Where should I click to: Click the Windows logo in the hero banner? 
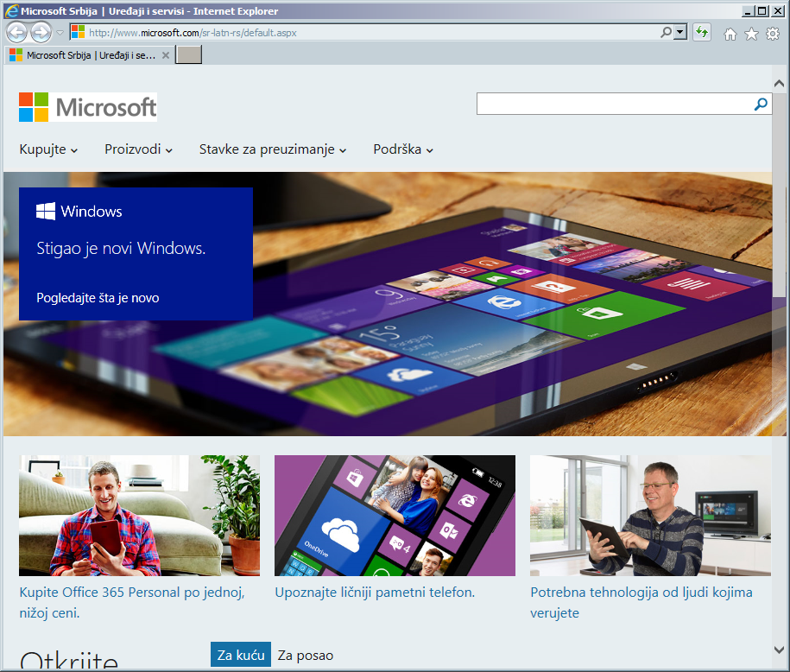pyautogui.click(x=79, y=212)
